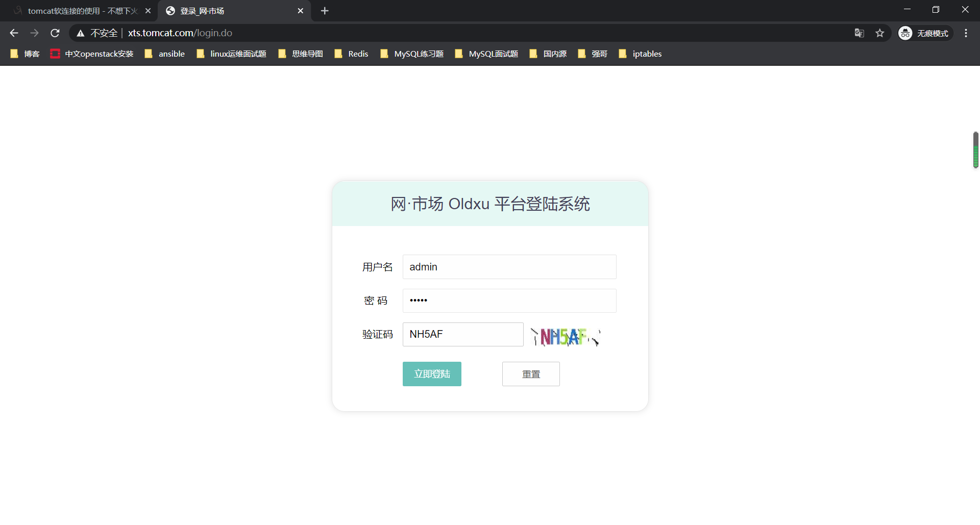Open the Redis bookmark folder

351,54
